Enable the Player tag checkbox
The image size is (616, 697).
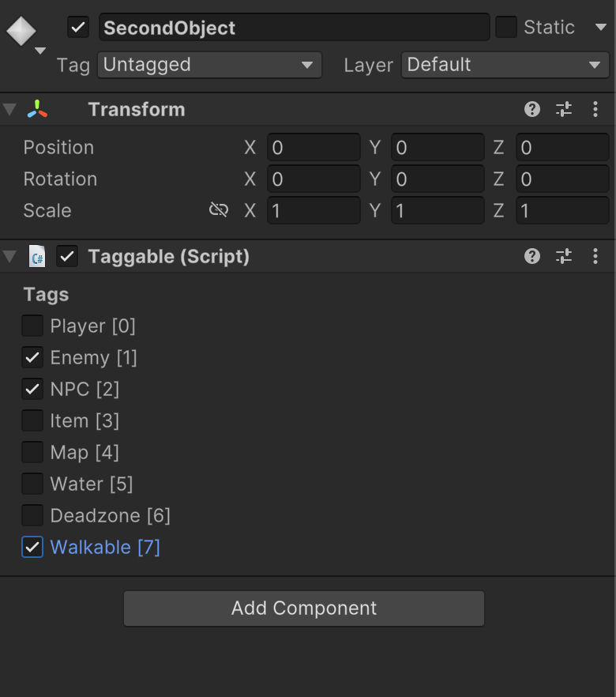tap(32, 326)
